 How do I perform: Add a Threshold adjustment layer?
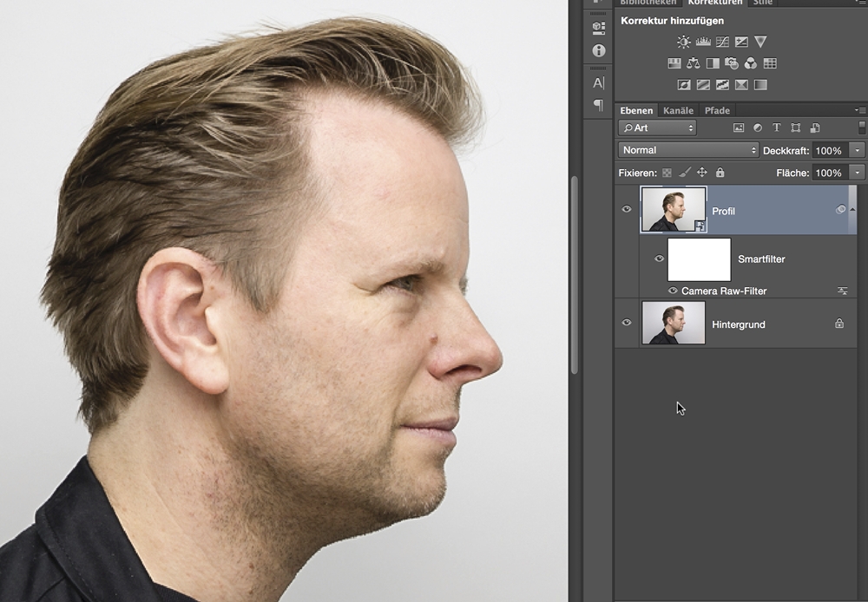pos(722,85)
